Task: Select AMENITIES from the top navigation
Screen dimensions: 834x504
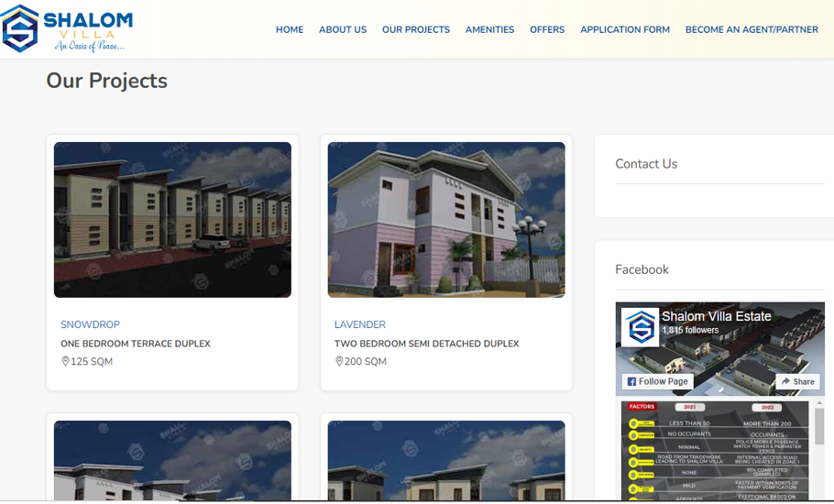Action: click(489, 29)
